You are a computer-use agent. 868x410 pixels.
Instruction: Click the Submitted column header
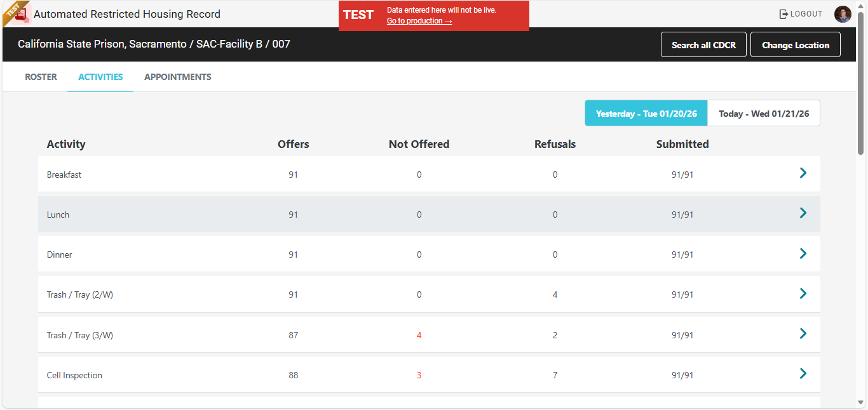click(x=682, y=144)
